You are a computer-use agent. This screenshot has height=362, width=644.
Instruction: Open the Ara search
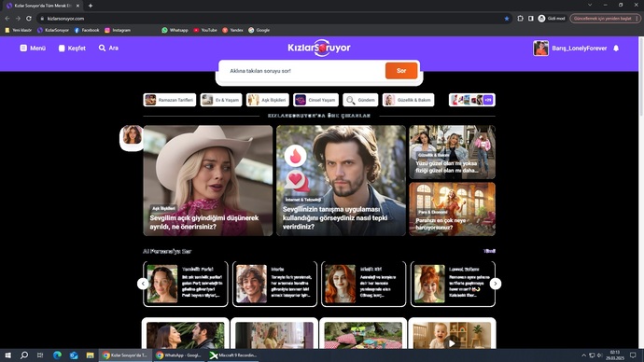[x=108, y=48]
